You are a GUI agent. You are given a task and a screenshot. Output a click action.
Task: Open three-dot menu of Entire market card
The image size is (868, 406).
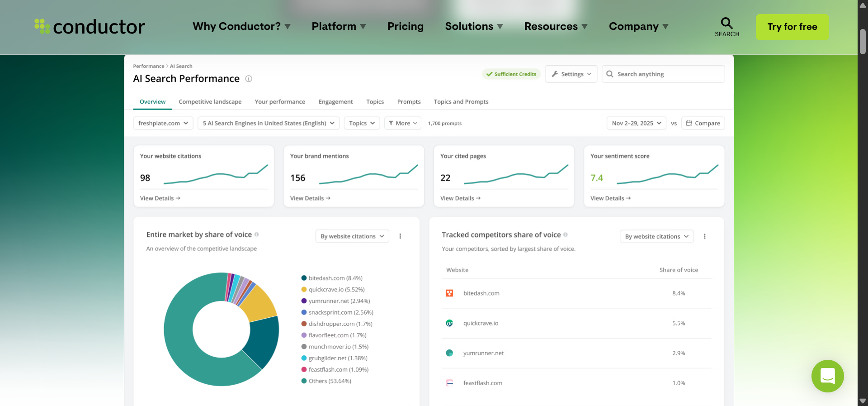(400, 236)
